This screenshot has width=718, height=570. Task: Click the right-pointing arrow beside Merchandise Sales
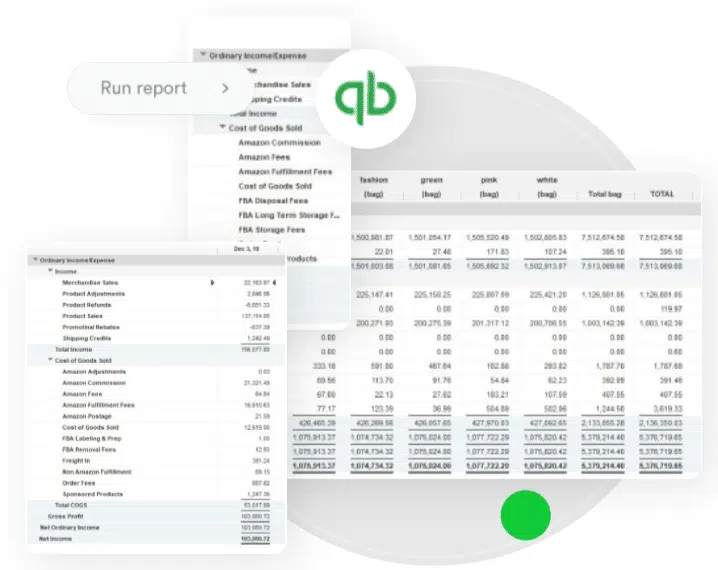[x=212, y=282]
